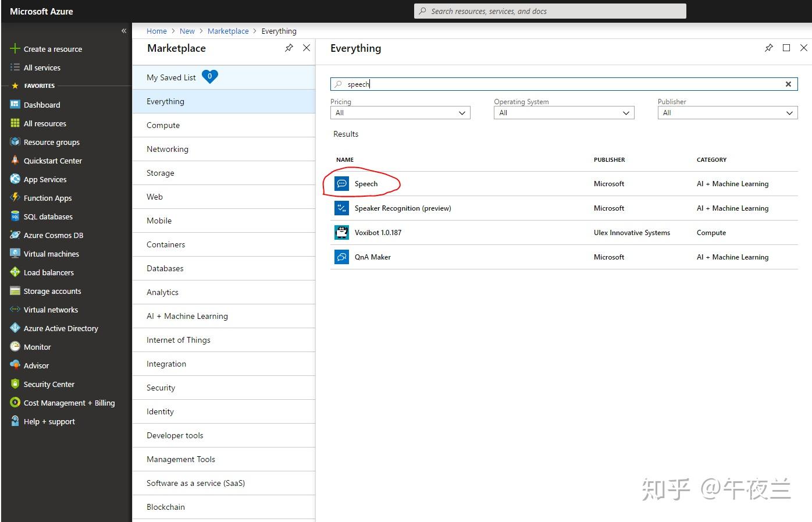Click the App Services icon
The height and width of the screenshot is (522, 812).
click(15, 179)
